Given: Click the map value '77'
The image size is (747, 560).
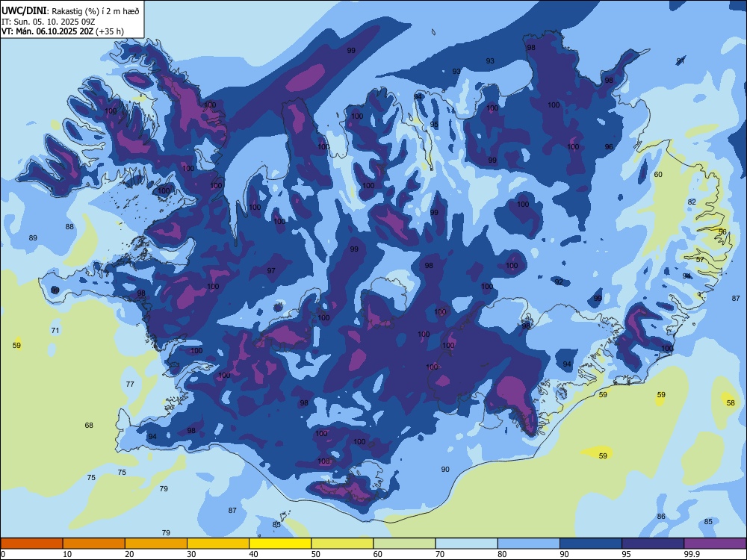Looking at the screenshot, I should pos(130,384).
